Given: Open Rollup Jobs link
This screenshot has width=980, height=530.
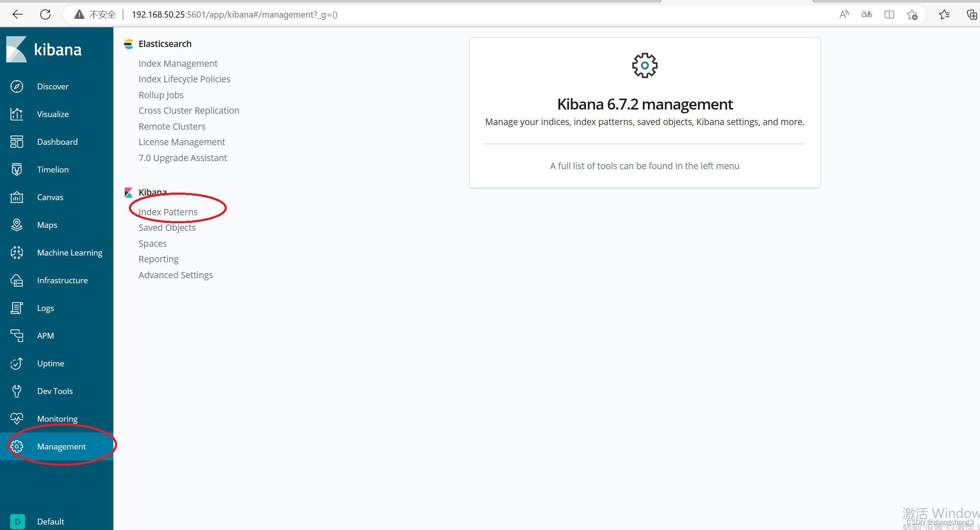Looking at the screenshot, I should [161, 95].
